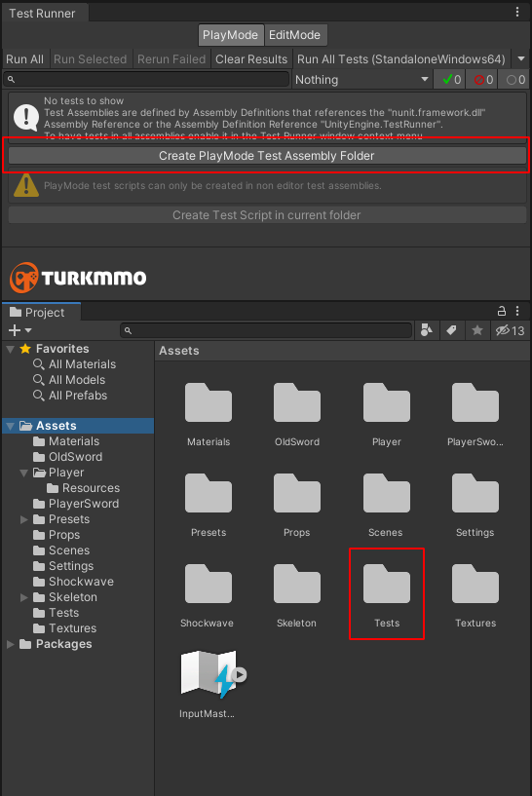Toggle hidden packages visibility eye icon
Image resolution: width=532 pixels, height=796 pixels.
pyautogui.click(x=511, y=330)
